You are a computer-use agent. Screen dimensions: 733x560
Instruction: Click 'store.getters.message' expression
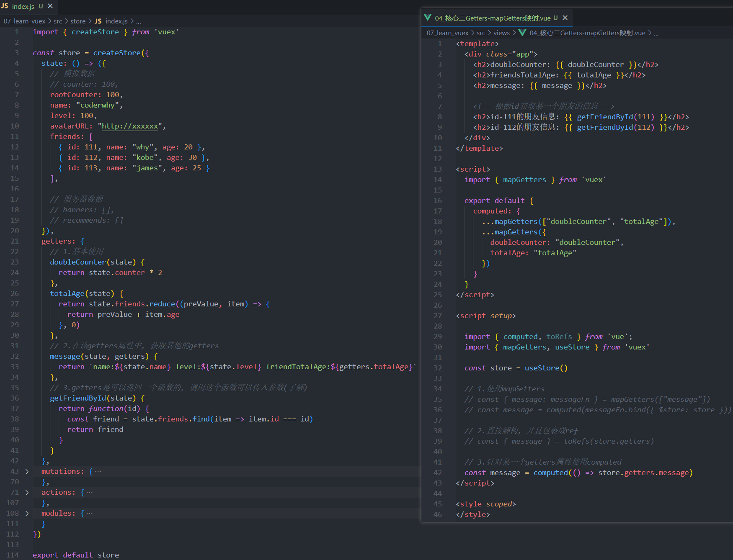pos(643,473)
